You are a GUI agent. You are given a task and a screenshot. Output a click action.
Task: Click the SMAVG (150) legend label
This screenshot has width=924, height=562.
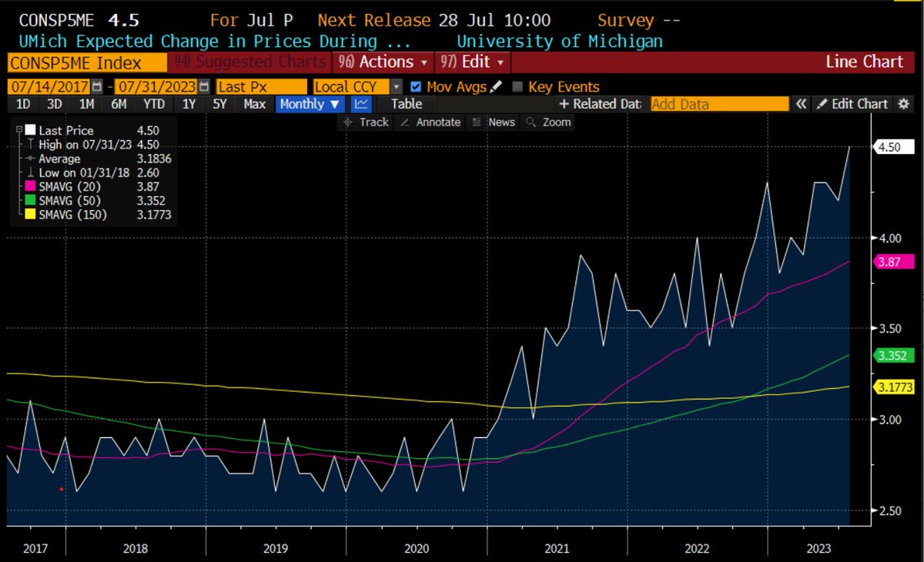(73, 215)
